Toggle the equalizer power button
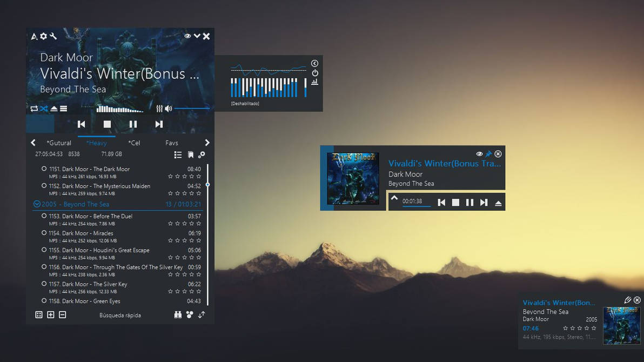644x362 pixels. [x=315, y=73]
